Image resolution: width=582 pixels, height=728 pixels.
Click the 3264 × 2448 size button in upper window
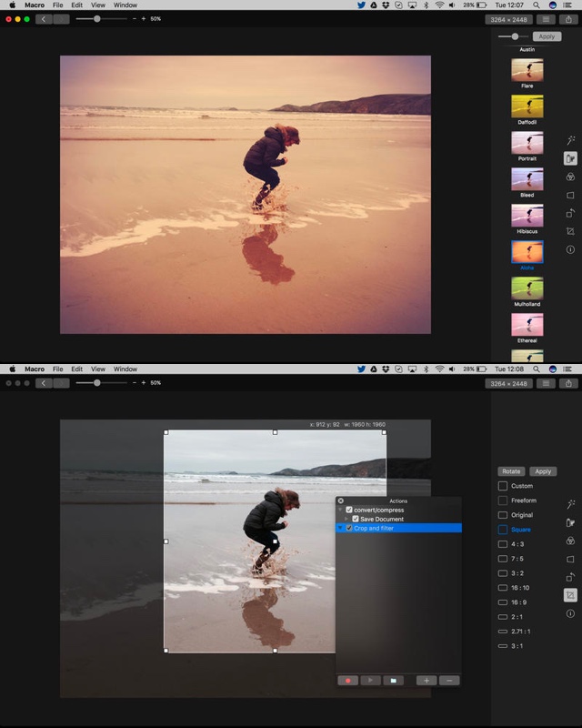pyautogui.click(x=508, y=19)
